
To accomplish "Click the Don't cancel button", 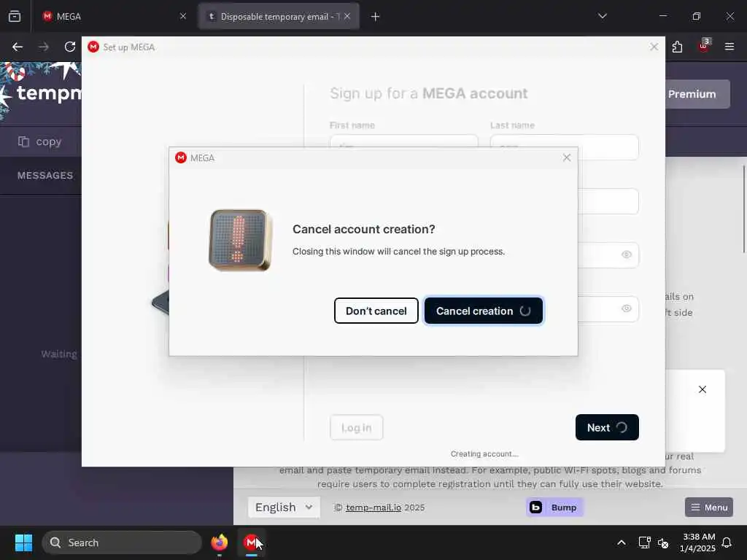I will coord(376,311).
